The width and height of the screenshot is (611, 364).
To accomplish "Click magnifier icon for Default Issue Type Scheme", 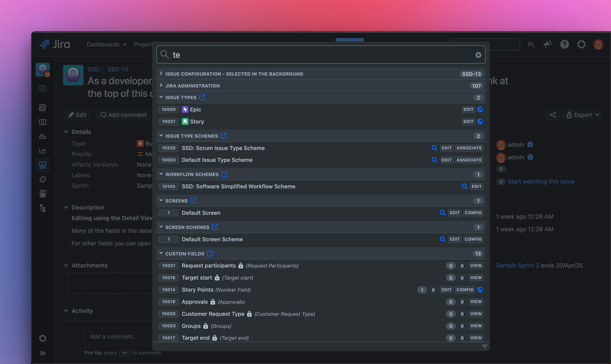I will [434, 160].
